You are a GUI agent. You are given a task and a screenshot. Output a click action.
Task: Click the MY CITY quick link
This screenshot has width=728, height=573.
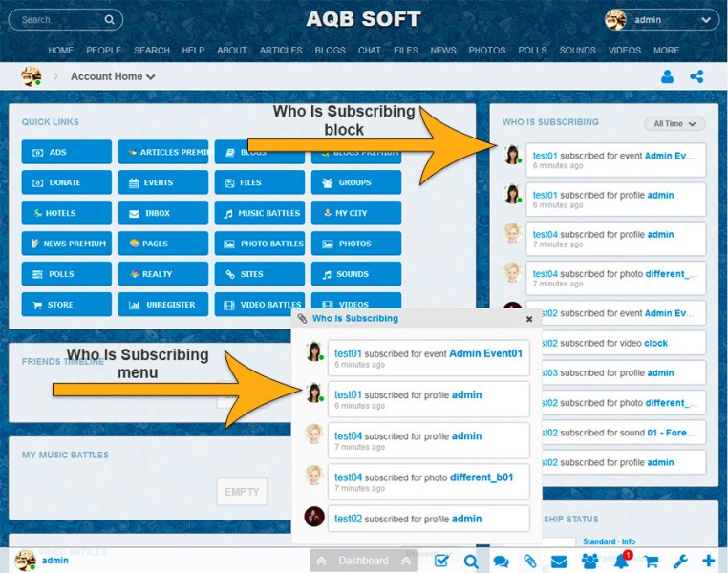(x=356, y=213)
